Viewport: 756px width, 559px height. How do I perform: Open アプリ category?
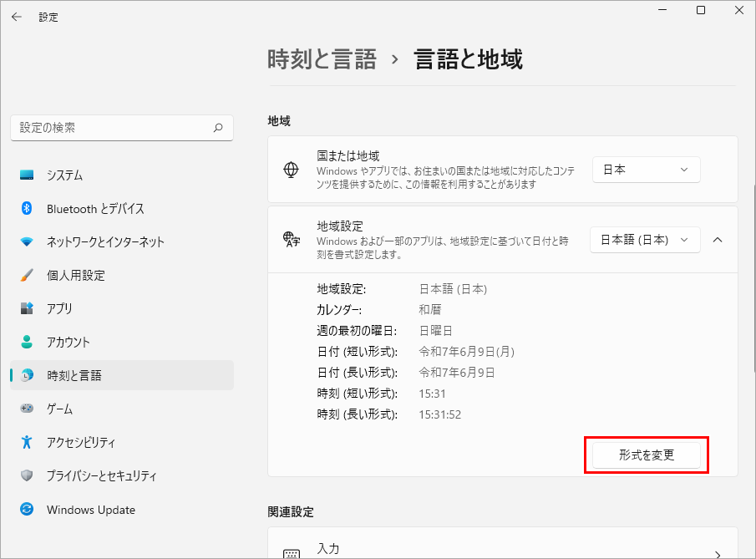tap(122, 308)
